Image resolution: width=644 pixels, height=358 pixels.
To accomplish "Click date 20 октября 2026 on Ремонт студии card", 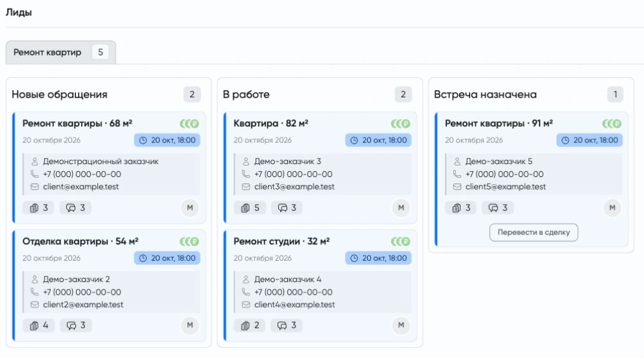I will 263,258.
